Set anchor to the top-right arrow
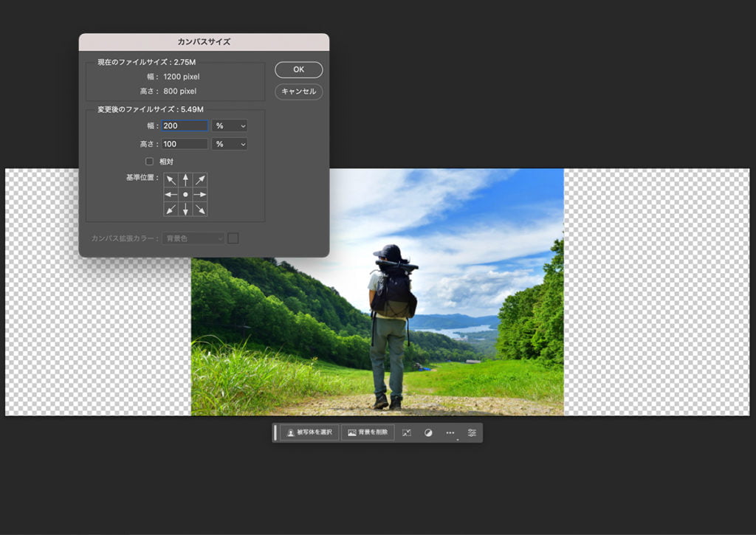 tap(200, 180)
